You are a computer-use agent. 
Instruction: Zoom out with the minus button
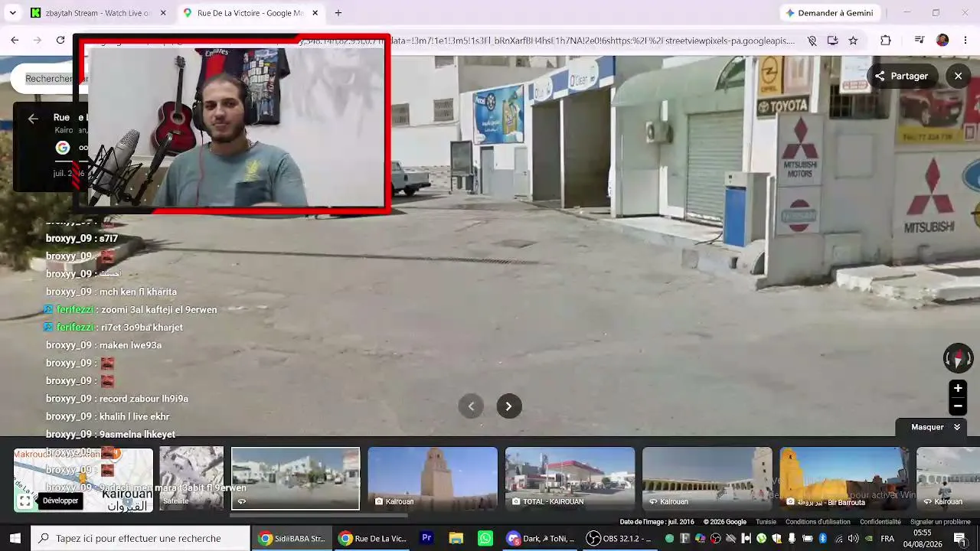[958, 406]
